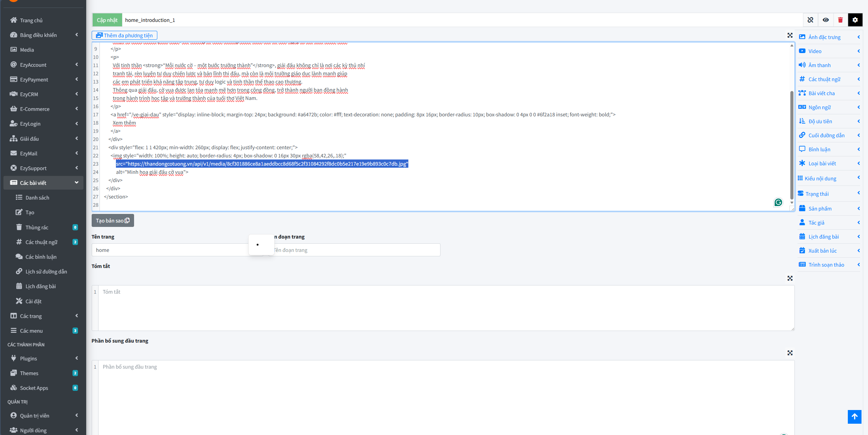The width and height of the screenshot is (868, 435).
Task: Click Tạo bản sao button
Action: pyautogui.click(x=113, y=220)
